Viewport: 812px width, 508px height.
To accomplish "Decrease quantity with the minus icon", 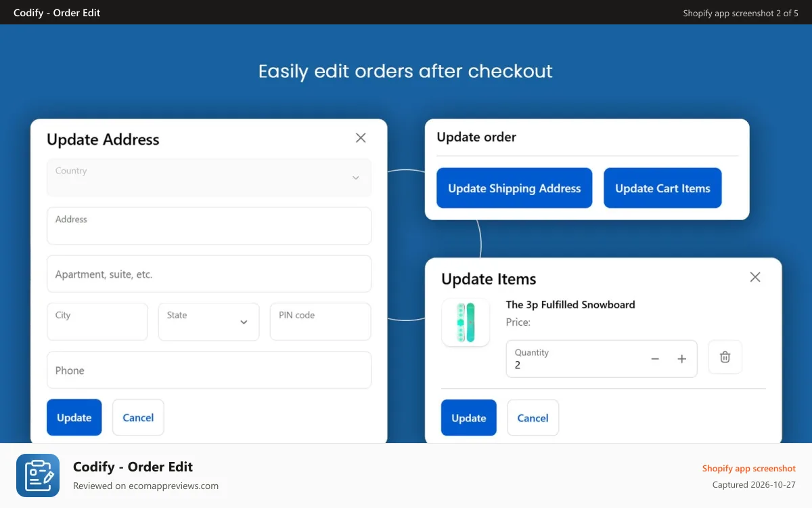I will tap(655, 359).
